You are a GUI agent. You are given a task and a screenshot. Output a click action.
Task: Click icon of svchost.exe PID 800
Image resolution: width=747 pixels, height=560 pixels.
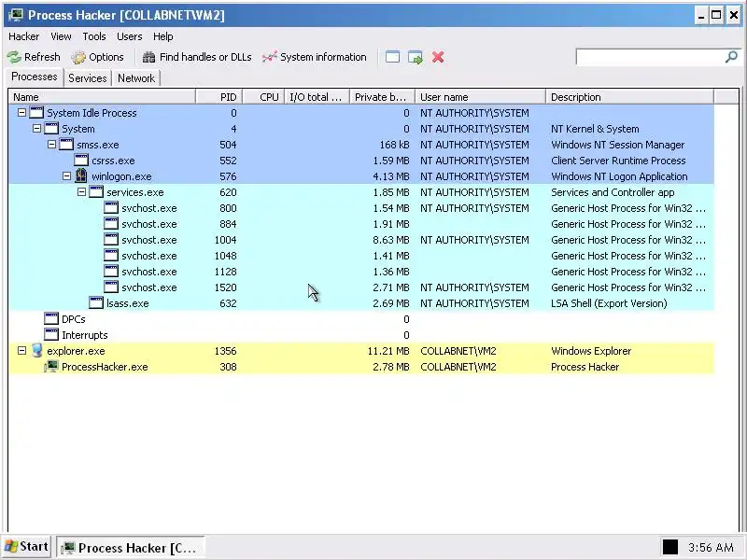(x=111, y=207)
